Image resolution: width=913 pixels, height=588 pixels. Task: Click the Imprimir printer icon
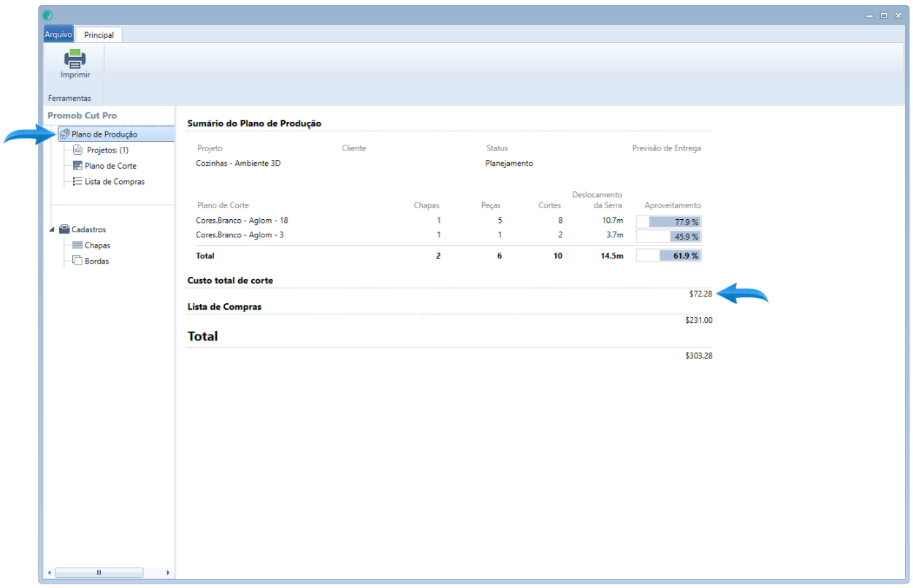[x=75, y=59]
